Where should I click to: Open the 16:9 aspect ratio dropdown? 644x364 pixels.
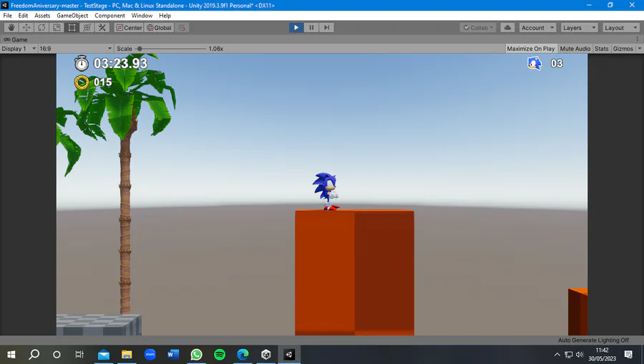pos(76,49)
